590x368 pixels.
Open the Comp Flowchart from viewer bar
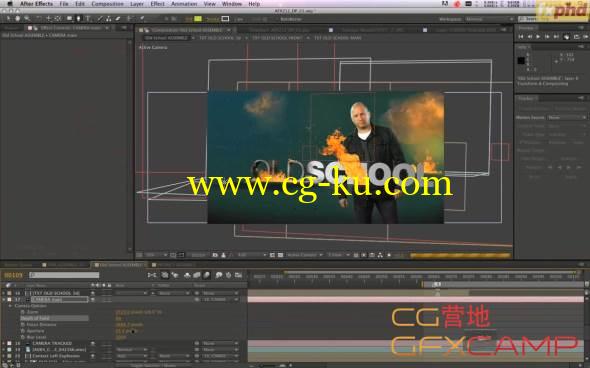[x=380, y=255]
